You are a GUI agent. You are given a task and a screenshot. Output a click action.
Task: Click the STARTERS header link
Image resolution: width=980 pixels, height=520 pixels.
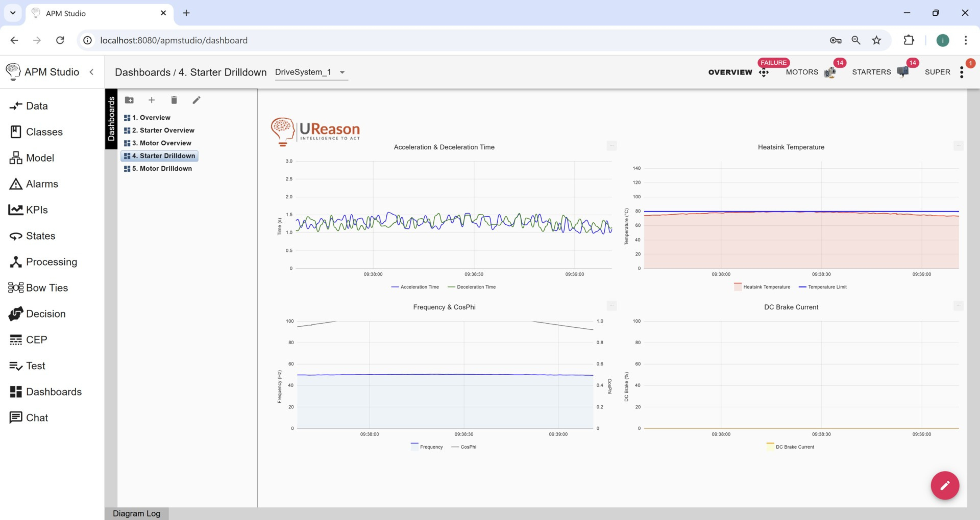(871, 72)
